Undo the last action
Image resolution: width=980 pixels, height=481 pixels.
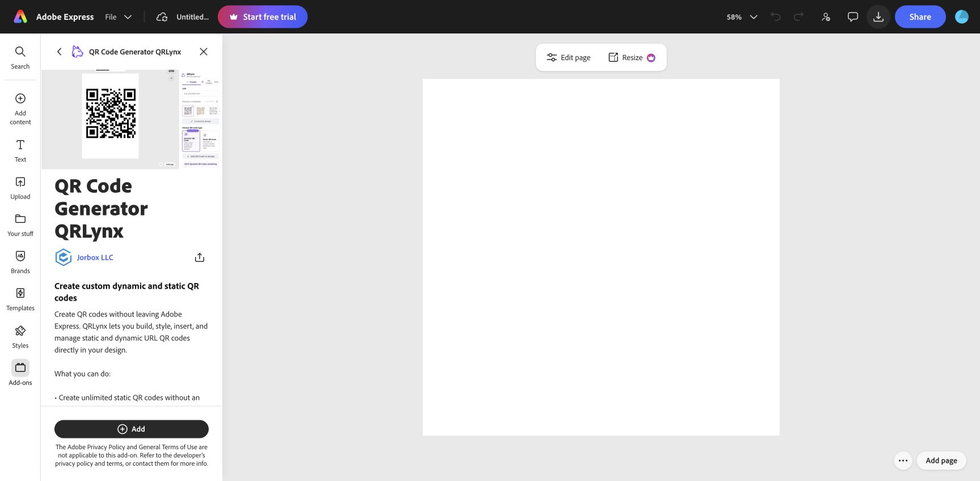(x=776, y=17)
